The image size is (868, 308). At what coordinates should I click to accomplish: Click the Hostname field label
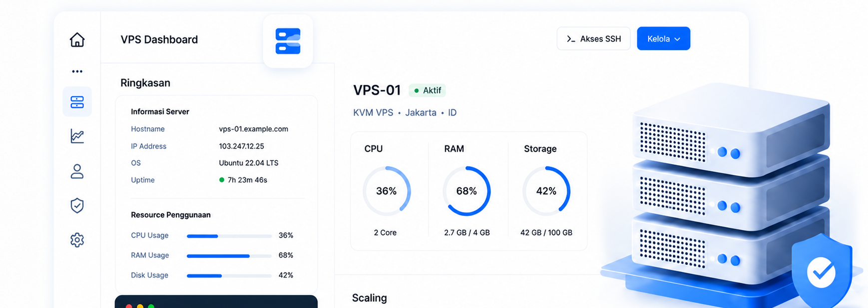148,129
